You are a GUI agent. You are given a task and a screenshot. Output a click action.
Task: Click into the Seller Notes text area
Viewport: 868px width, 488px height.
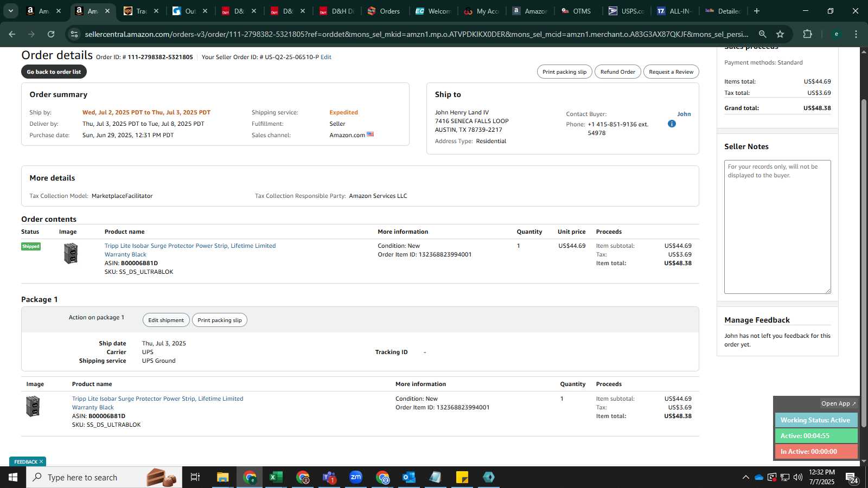point(777,227)
